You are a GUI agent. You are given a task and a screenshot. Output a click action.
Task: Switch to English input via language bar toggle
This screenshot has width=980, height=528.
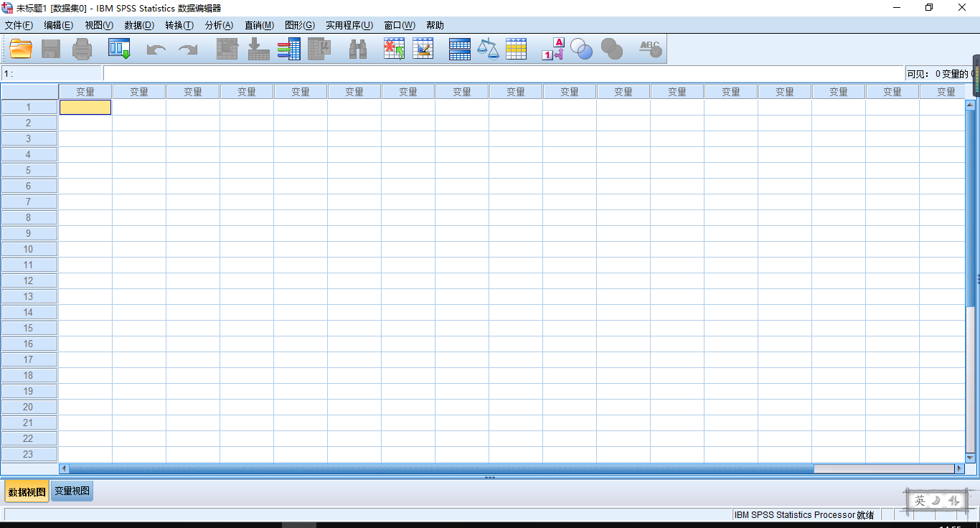[x=920, y=501]
